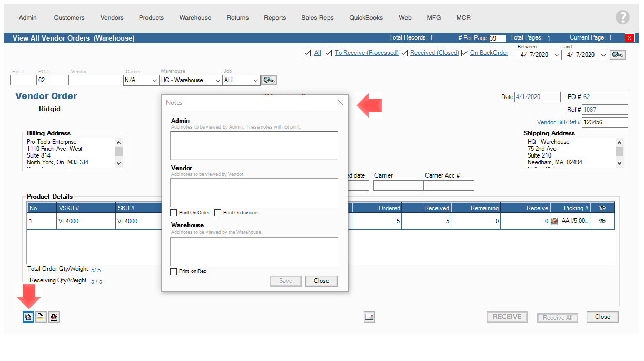
Task: Click the card icon left of RECEIVE button
Action: 369,317
